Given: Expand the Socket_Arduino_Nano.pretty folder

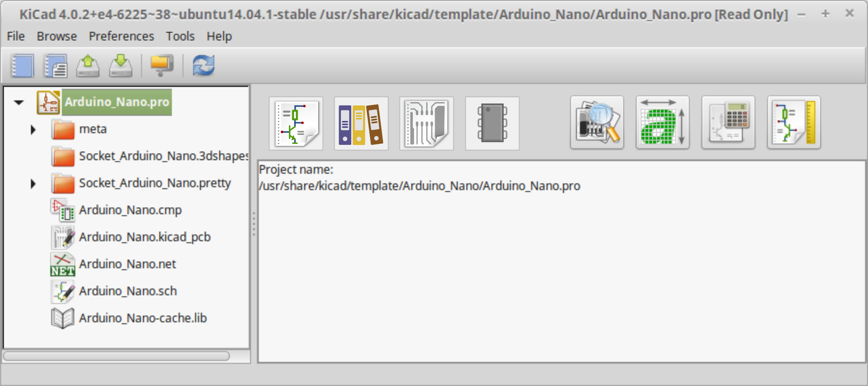Looking at the screenshot, I should click(33, 183).
